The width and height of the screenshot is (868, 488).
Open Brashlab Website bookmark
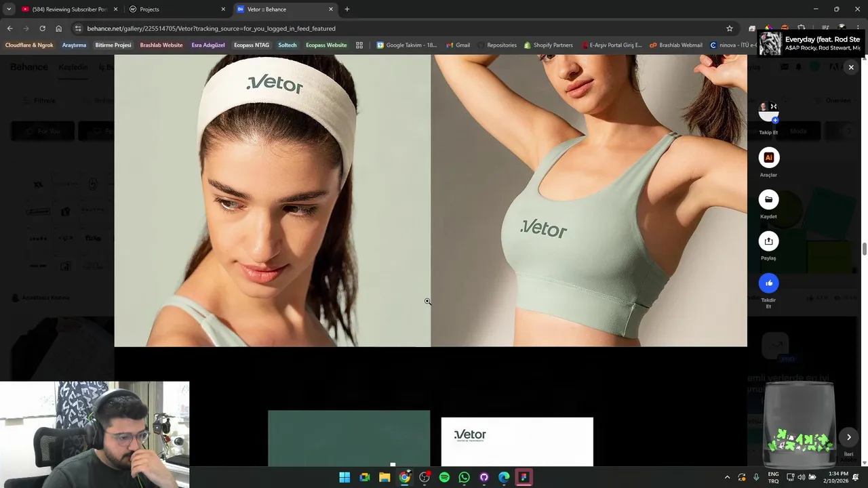(161, 45)
